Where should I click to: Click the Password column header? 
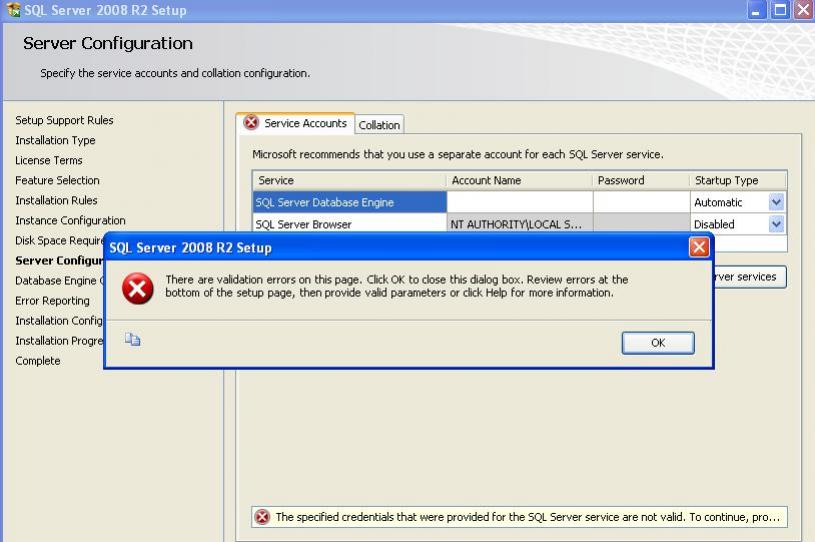[641, 180]
